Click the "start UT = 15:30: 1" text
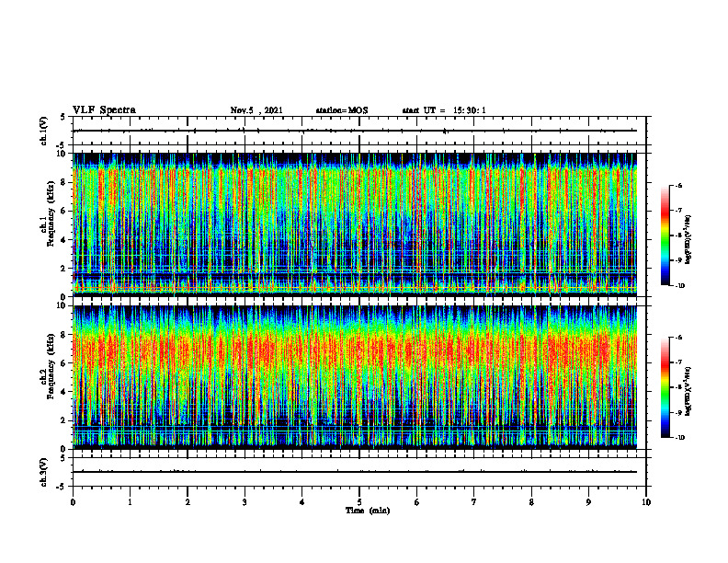 point(444,110)
